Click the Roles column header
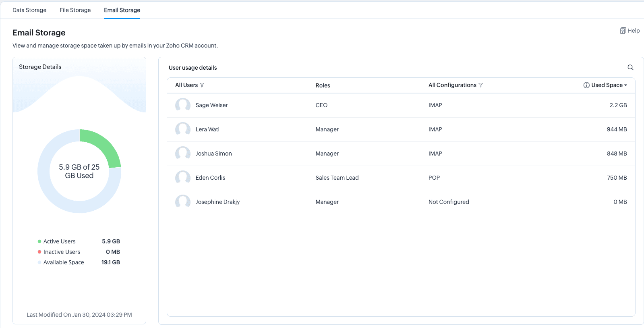 323,85
